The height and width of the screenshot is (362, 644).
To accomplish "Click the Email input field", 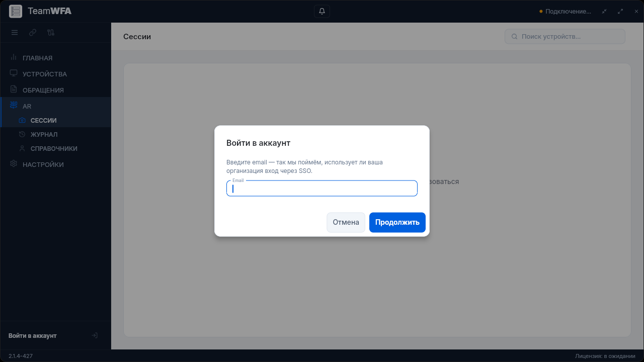I will click(322, 189).
